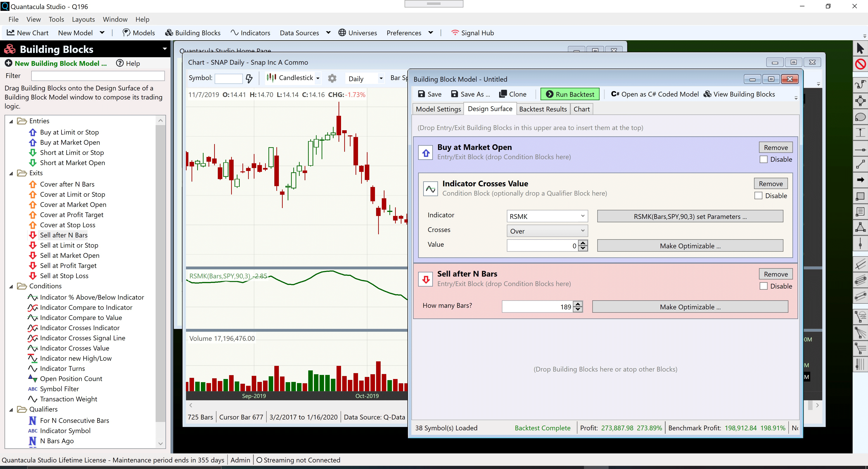Open as C# Coded Model
The height and width of the screenshot is (469, 868).
655,94
